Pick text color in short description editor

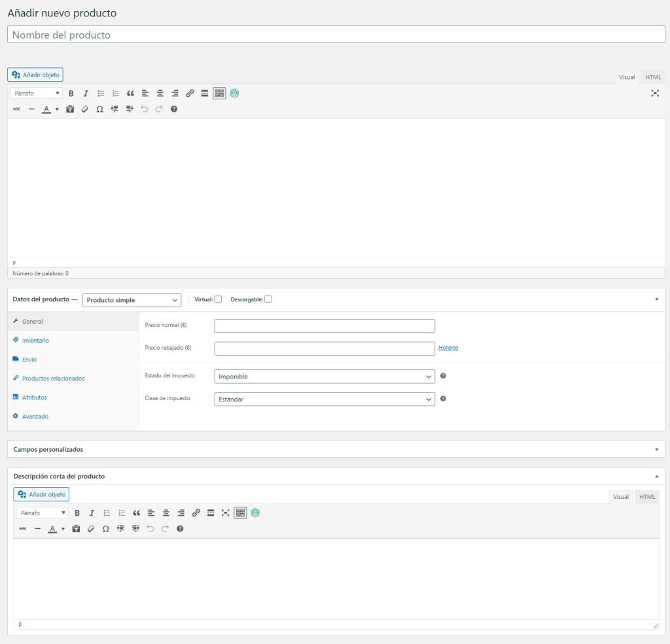click(x=52, y=529)
